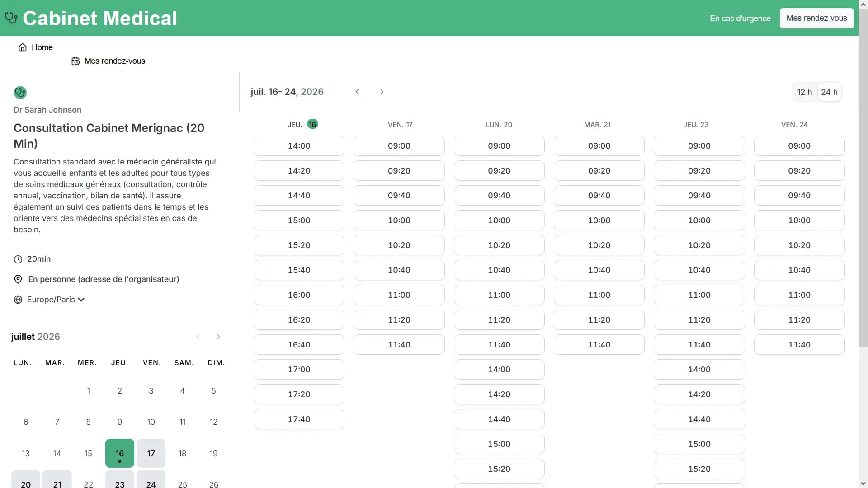Choose 10:20 slot on Monday 20
This screenshot has width=868, height=488.
coord(499,245)
